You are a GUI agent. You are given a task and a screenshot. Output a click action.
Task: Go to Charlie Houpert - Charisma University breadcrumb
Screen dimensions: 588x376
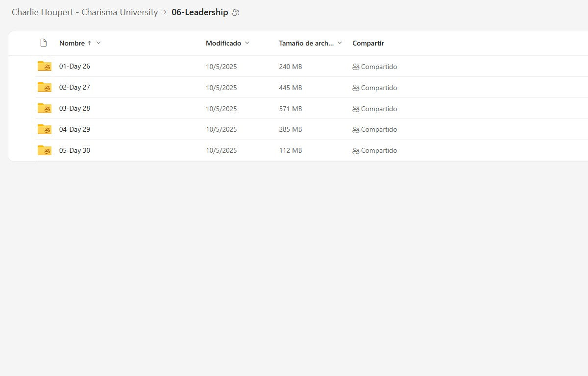pyautogui.click(x=85, y=12)
